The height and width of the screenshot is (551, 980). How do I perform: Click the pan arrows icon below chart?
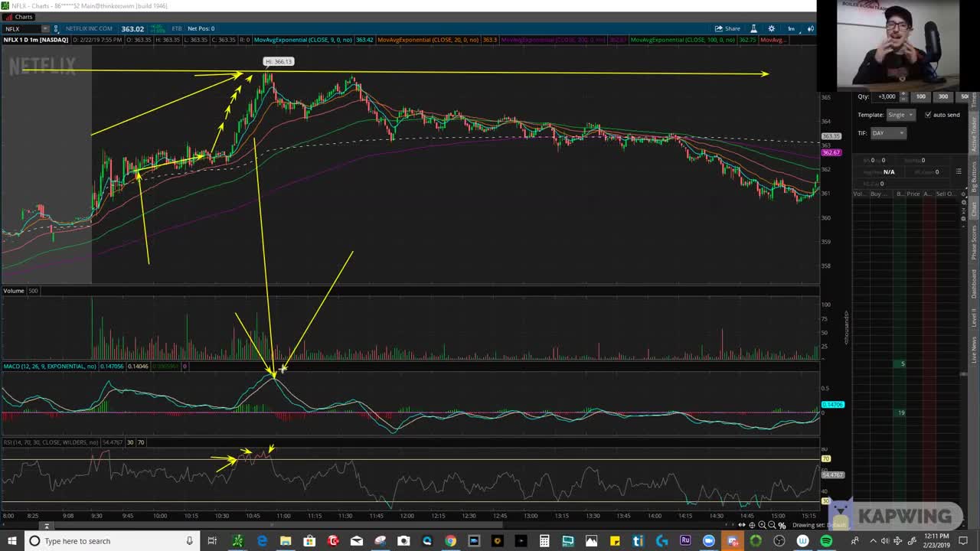click(741, 525)
